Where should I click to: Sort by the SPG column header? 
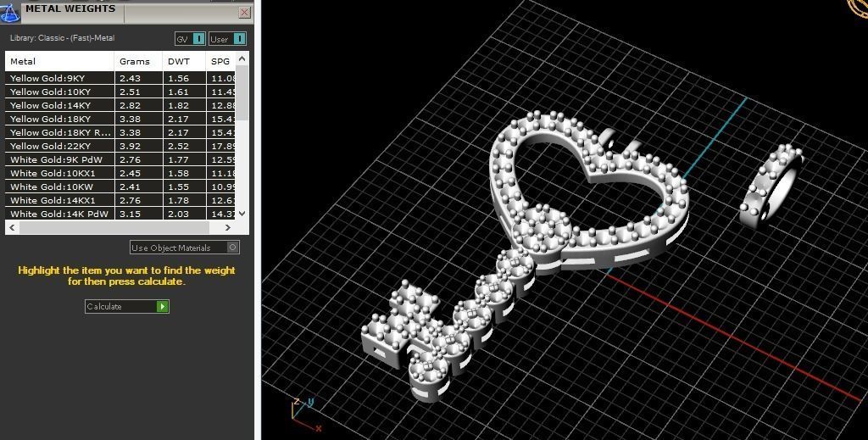click(220, 61)
